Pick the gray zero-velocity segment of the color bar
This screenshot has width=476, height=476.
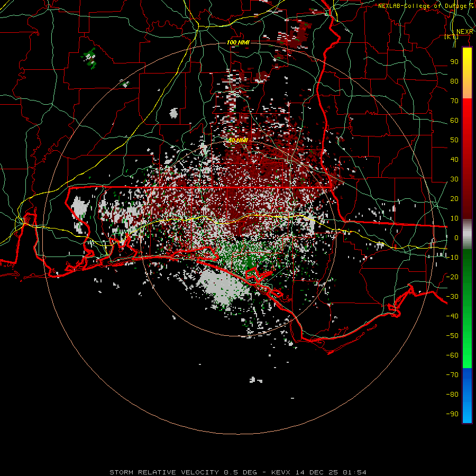(x=467, y=234)
